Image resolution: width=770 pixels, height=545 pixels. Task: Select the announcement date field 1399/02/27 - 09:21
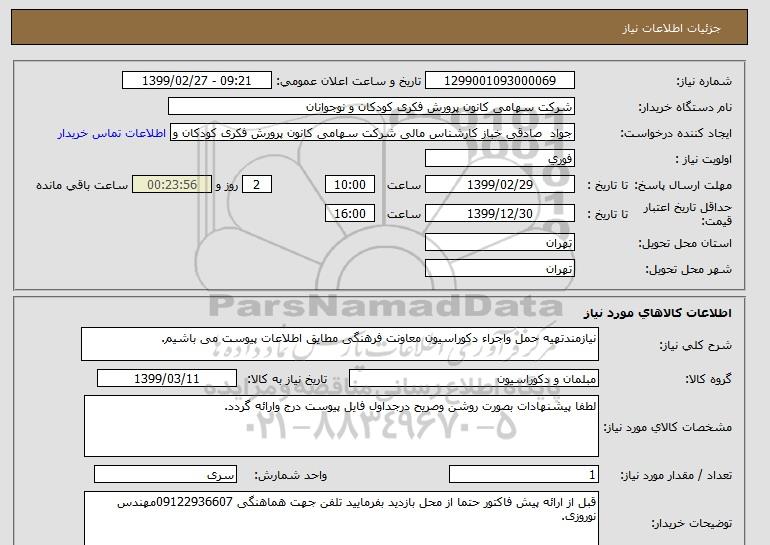click(x=196, y=81)
